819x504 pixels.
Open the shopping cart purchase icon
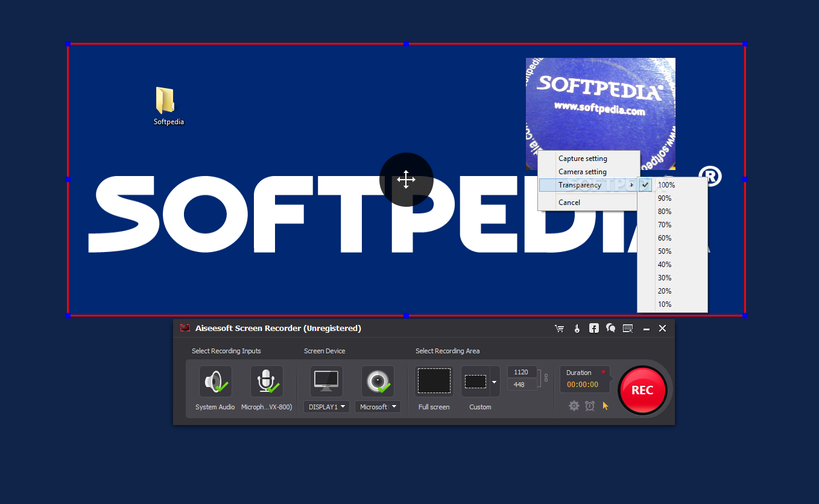(x=560, y=329)
